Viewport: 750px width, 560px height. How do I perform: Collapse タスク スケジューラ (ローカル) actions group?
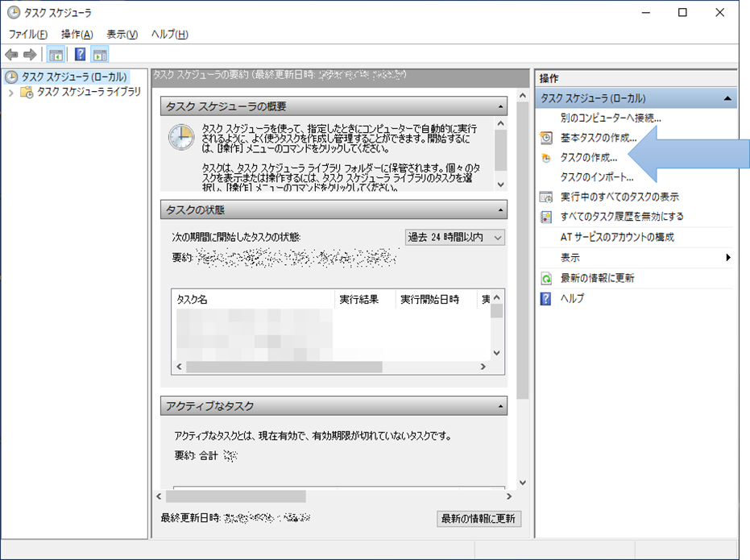(x=727, y=98)
